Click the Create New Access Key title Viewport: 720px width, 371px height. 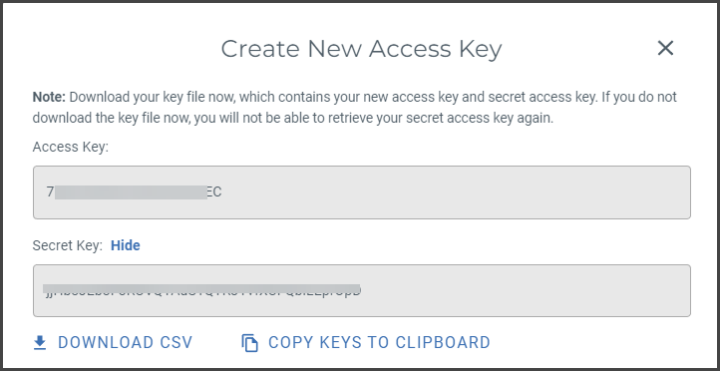pos(361,49)
